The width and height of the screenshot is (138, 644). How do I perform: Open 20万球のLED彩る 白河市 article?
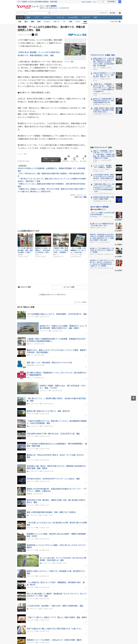53,479
